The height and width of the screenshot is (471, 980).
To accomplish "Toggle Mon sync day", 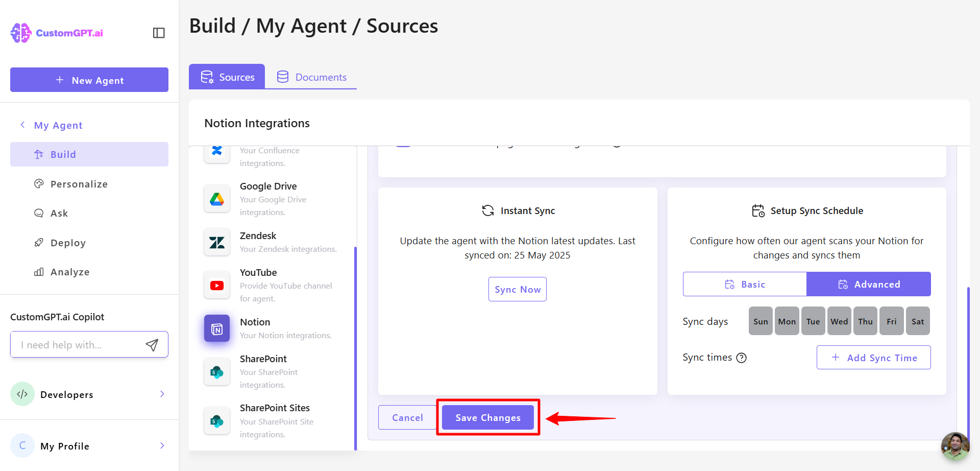I will (x=787, y=321).
